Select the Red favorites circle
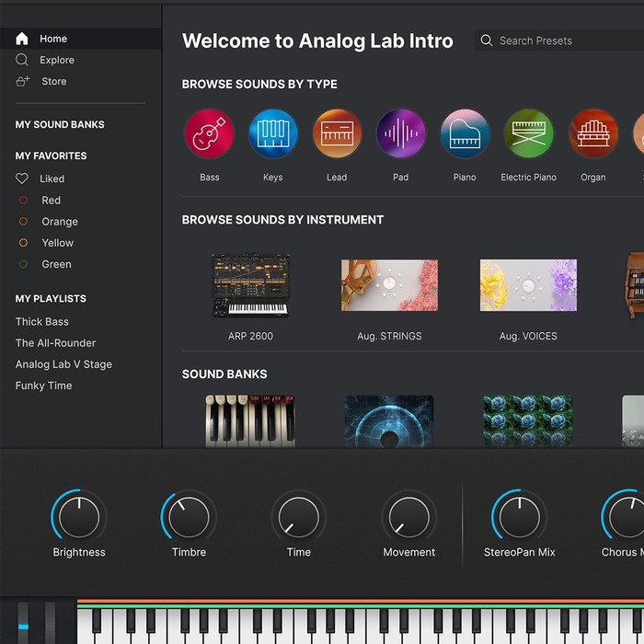644x644 pixels. click(23, 200)
